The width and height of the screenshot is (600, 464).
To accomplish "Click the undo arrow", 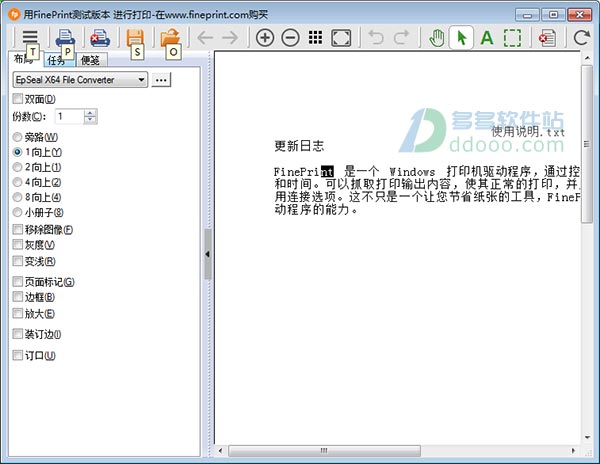I will pyautogui.click(x=376, y=37).
